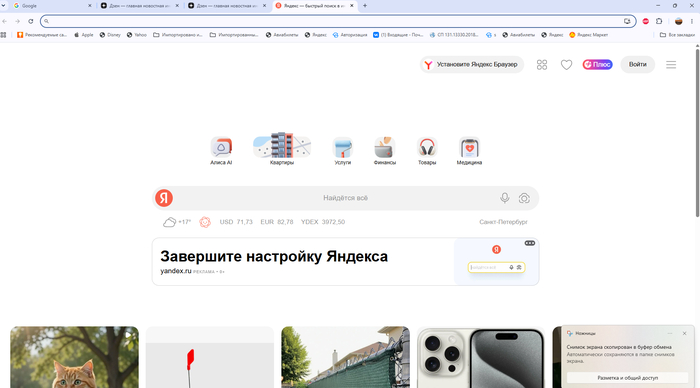Click the YDEX 3972,50 stock quote

(323, 222)
